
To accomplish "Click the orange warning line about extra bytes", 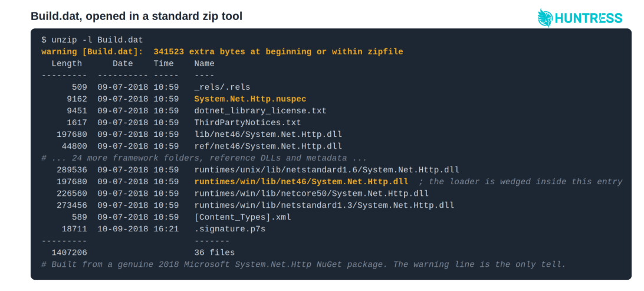I will (x=222, y=52).
